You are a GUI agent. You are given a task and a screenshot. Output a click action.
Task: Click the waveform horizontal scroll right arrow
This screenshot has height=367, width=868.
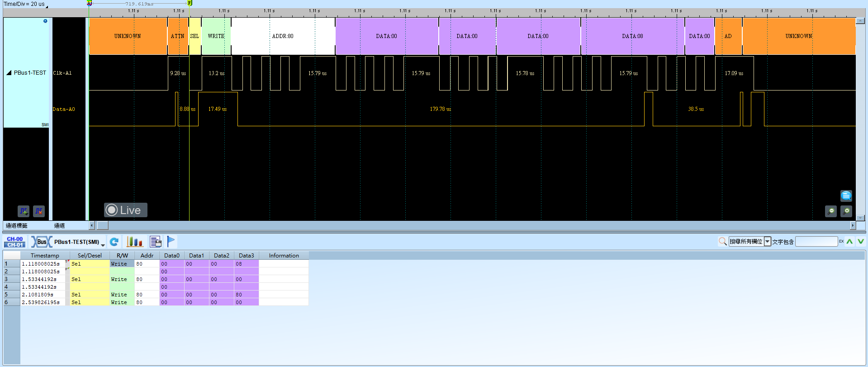click(853, 225)
